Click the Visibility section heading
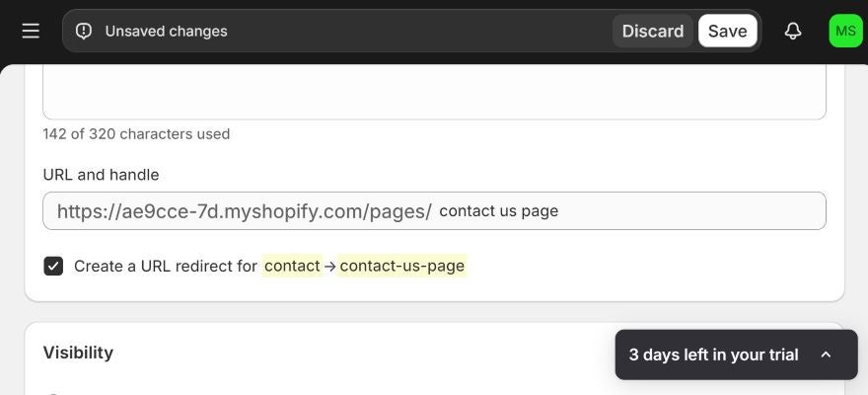The image size is (868, 395). (x=78, y=353)
